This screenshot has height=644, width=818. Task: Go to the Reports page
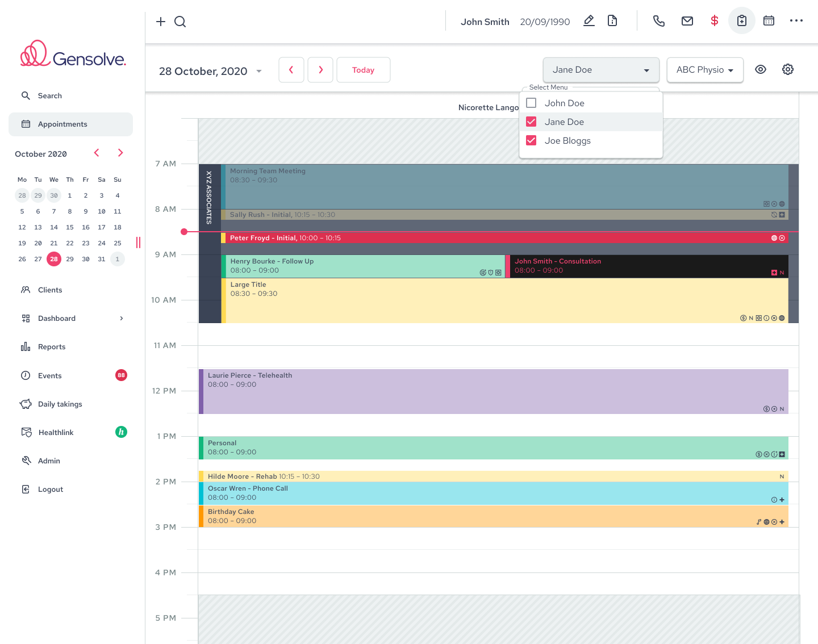[52, 346]
